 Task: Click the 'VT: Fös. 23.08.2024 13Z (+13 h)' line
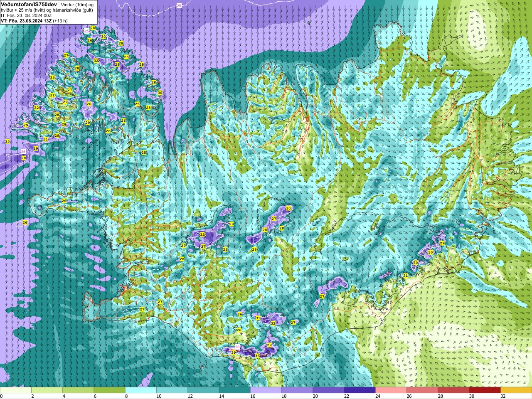(34, 21)
